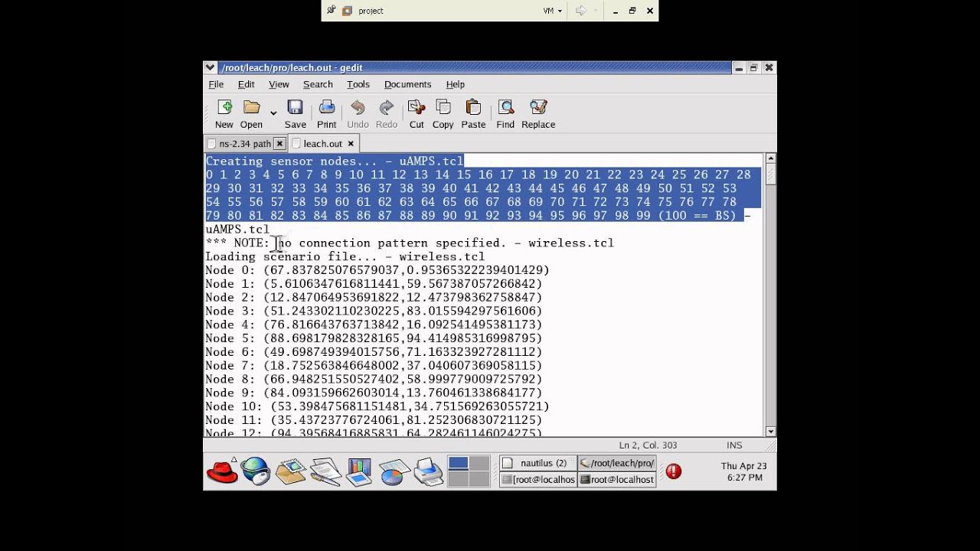This screenshot has width=980, height=551.
Task: Click the New document toolbar icon
Action: [x=224, y=107]
